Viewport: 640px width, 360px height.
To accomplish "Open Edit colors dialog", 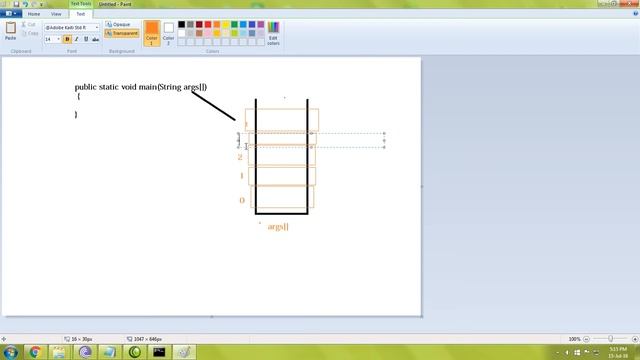I will (273, 33).
